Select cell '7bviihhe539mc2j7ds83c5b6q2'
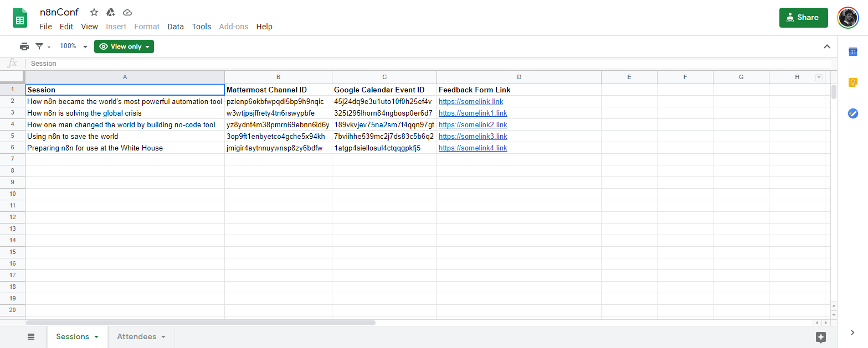This screenshot has height=348, width=868. click(x=384, y=136)
